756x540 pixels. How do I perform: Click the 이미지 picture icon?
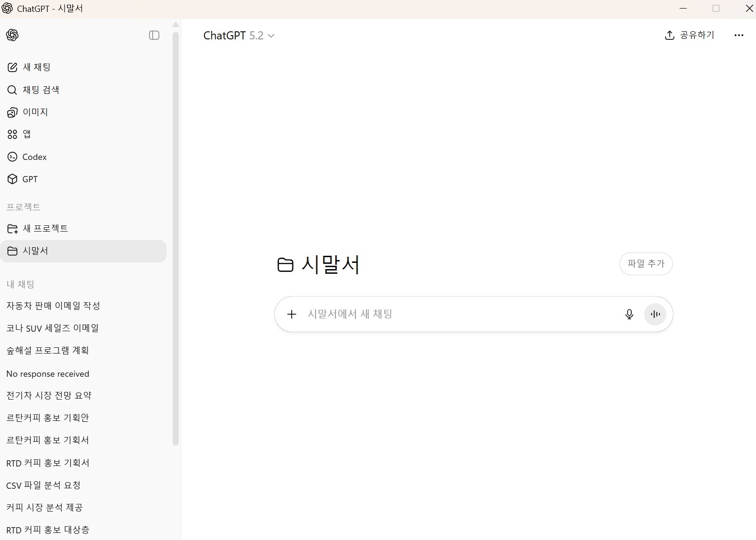[x=12, y=112]
